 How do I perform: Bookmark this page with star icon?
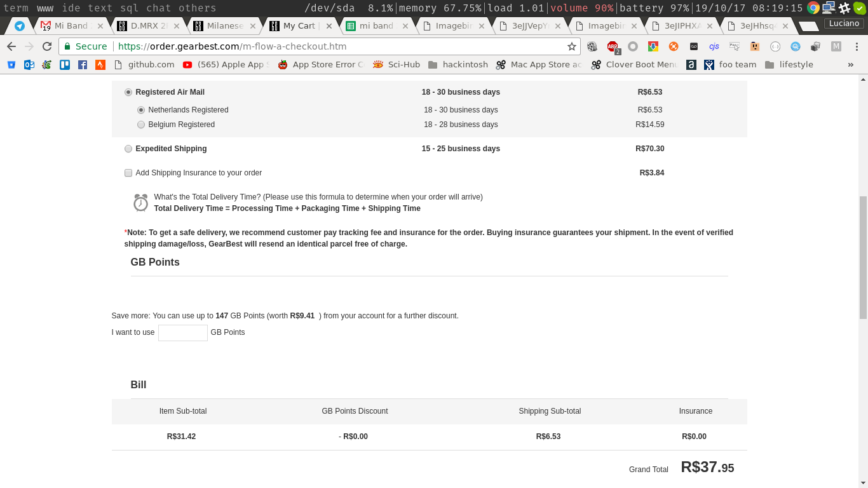click(572, 46)
